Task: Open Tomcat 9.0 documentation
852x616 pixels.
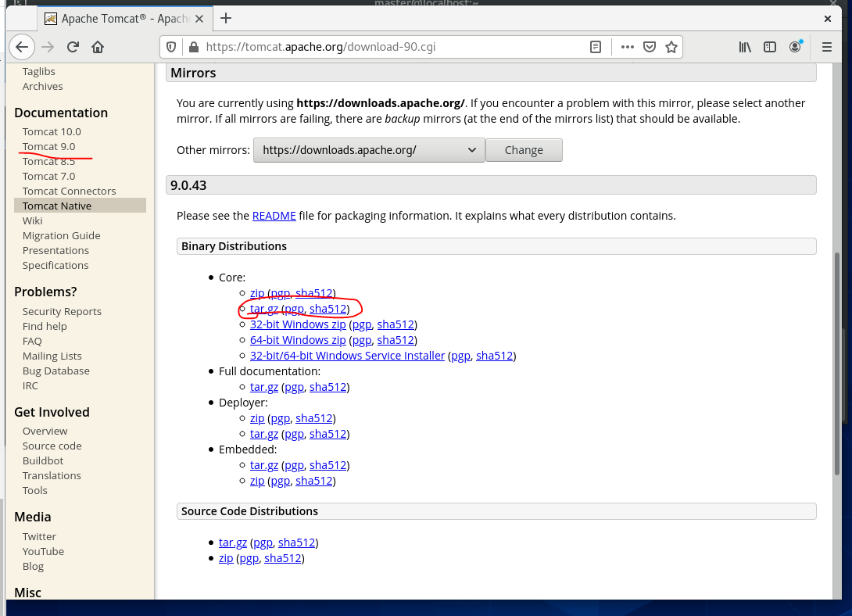Action: coord(49,147)
